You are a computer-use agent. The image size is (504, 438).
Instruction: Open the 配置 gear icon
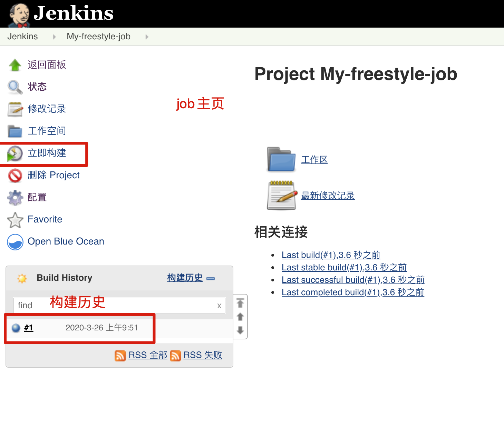coord(15,198)
